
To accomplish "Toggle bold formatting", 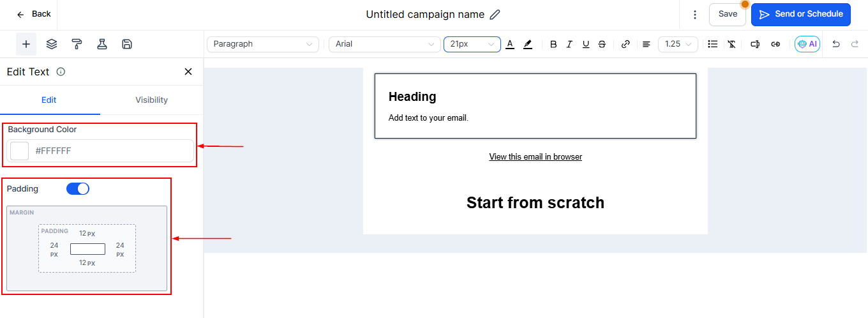I will coord(553,44).
